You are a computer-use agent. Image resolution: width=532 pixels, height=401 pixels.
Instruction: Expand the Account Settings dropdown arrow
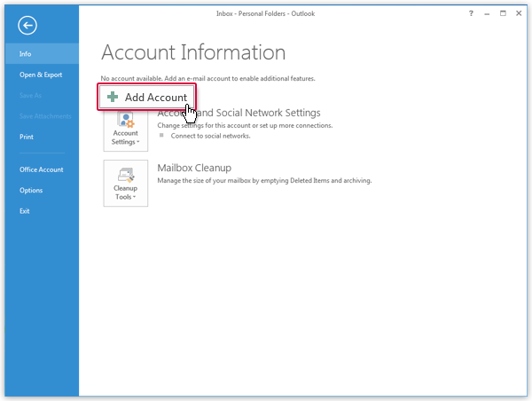click(137, 142)
